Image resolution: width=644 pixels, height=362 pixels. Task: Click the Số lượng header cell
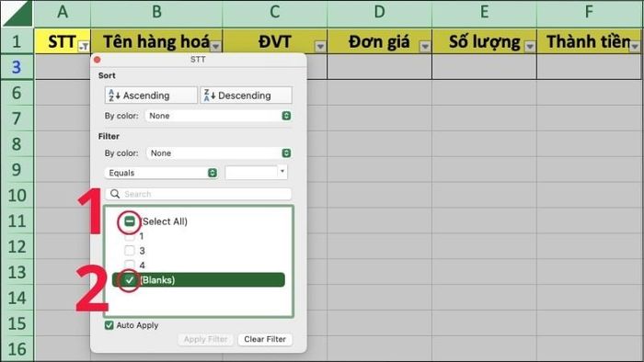click(485, 41)
